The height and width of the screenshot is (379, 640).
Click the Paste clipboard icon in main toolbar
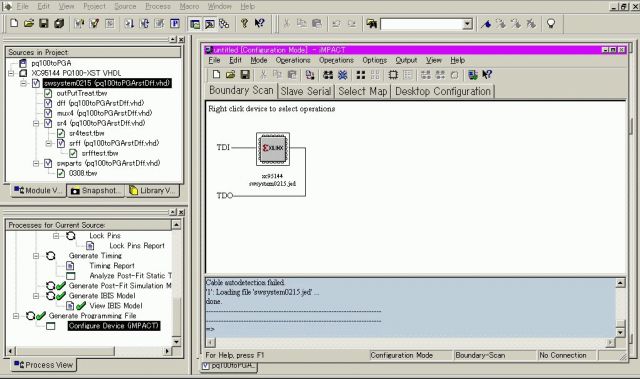(x=317, y=23)
